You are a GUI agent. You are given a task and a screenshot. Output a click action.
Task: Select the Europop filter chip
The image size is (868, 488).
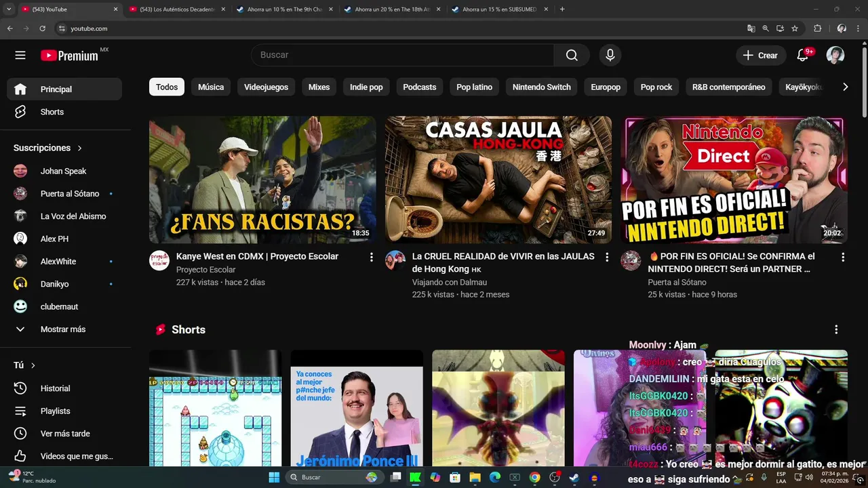point(606,87)
